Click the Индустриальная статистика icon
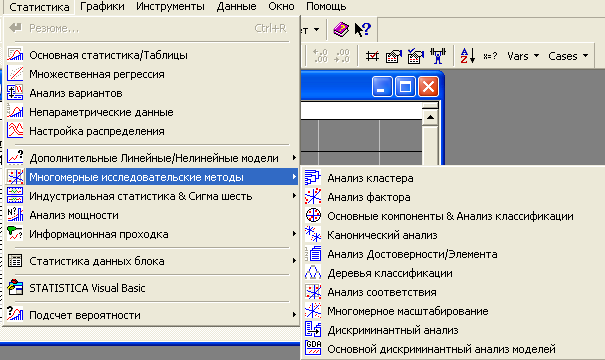Image resolution: width=605 pixels, height=360 pixels. pos(15,196)
